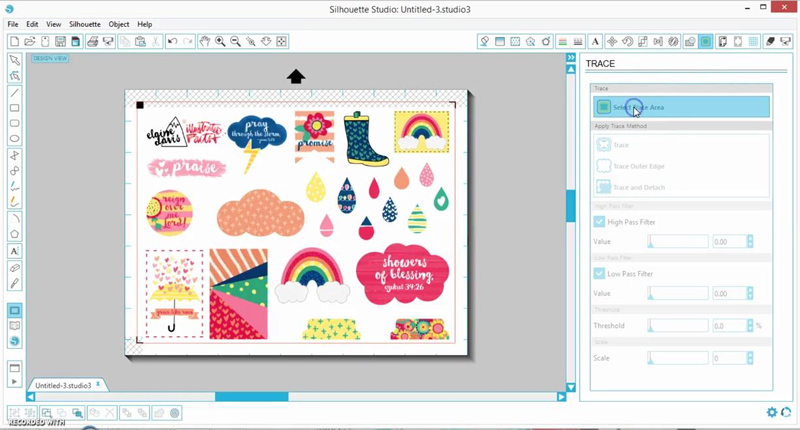Open the Fill Gradient panel icon

[500, 41]
